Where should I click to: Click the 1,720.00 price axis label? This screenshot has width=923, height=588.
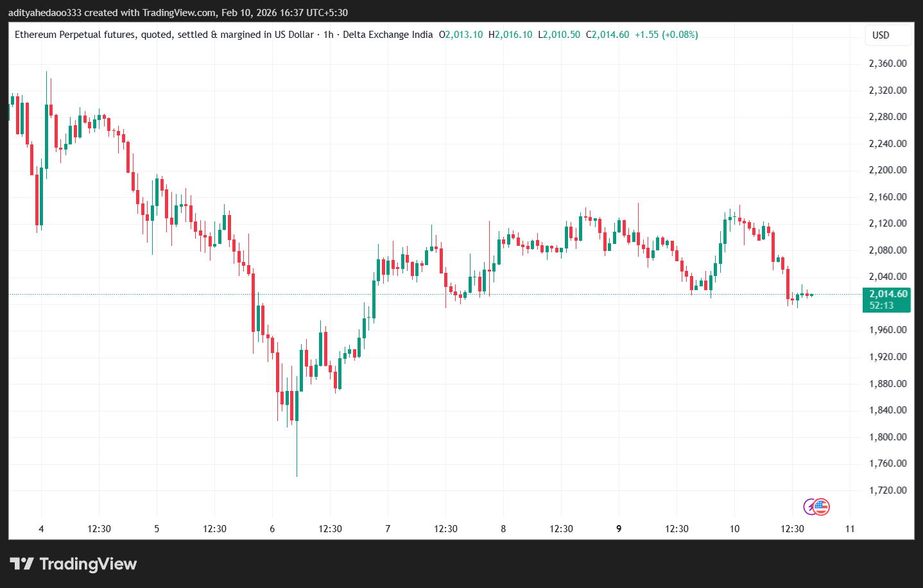click(x=887, y=490)
